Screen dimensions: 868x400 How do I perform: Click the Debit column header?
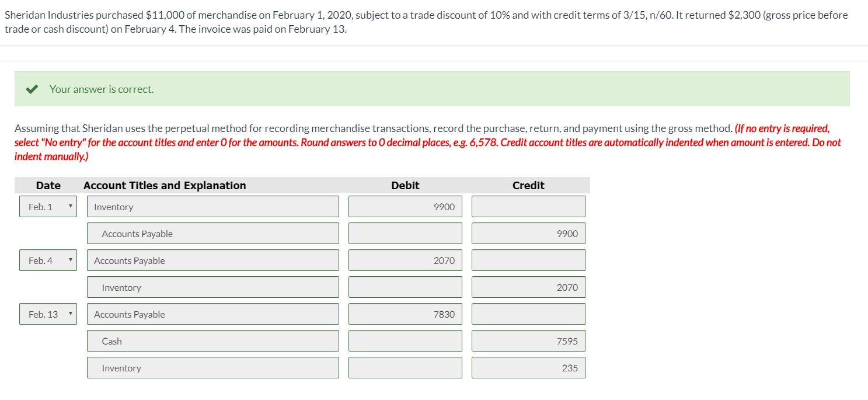[405, 185]
